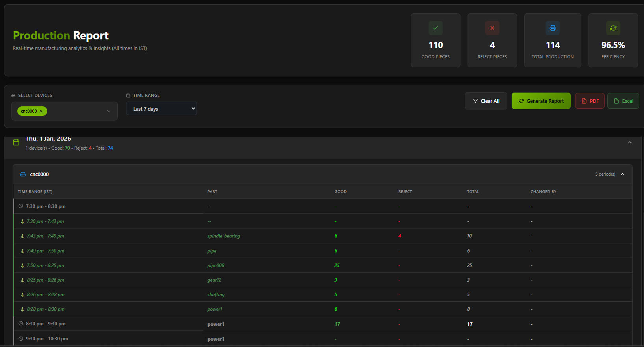This screenshot has height=347, width=644.
Task: Click the printer Total Production icon
Action: 552,28
